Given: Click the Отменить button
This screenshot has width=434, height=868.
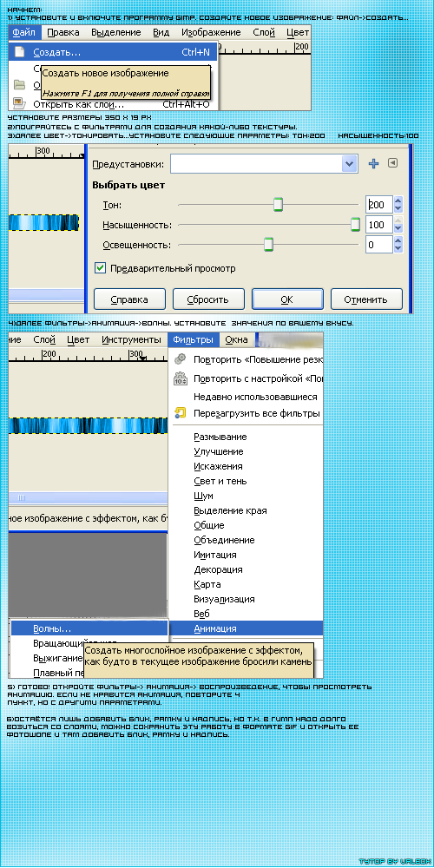Looking at the screenshot, I should (x=366, y=299).
